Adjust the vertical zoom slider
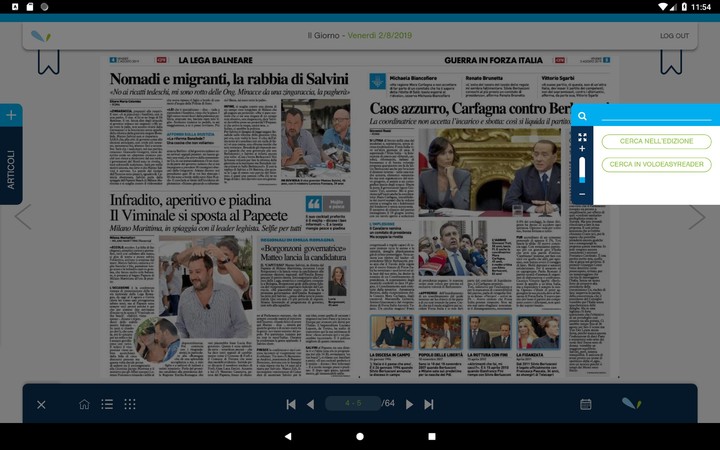This screenshot has height=450, width=720. [582, 170]
